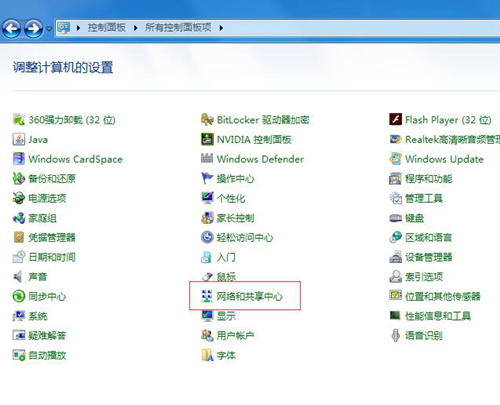This screenshot has height=405, width=500.
Task: Open the 声音 speaker icon
Action: pos(18,277)
